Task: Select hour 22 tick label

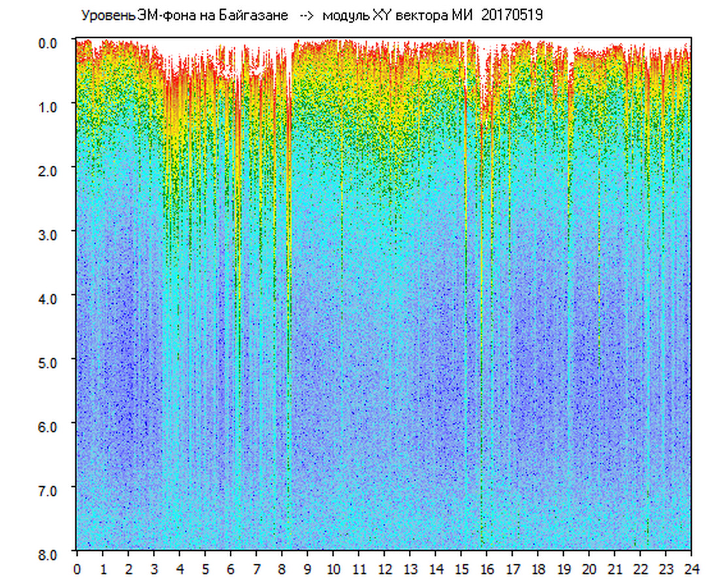Action: coord(640,569)
